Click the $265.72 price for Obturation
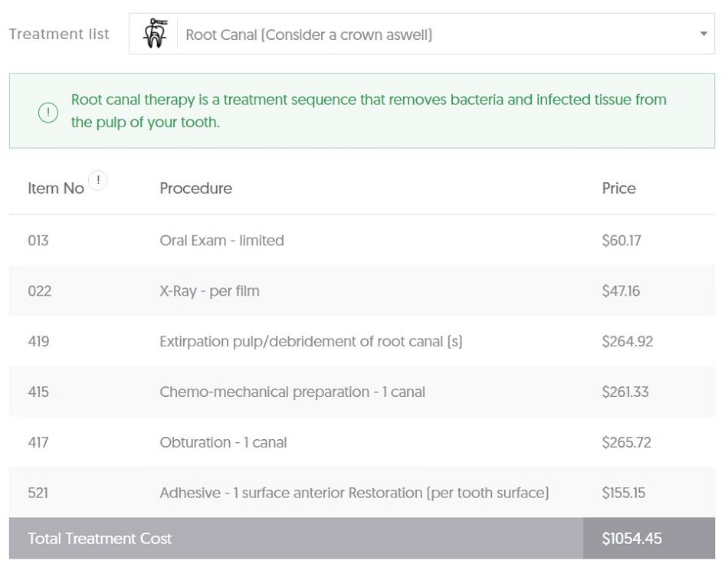This screenshot has width=728, height=574. click(x=626, y=442)
